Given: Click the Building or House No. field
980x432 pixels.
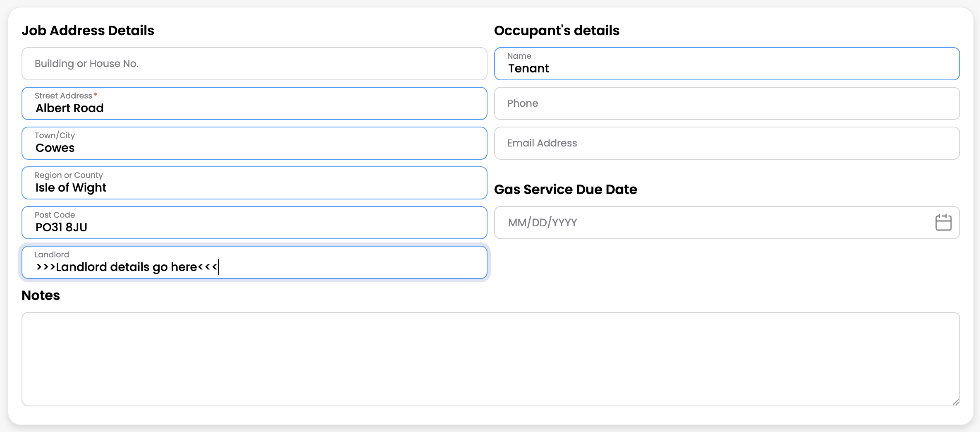Looking at the screenshot, I should tap(254, 64).
